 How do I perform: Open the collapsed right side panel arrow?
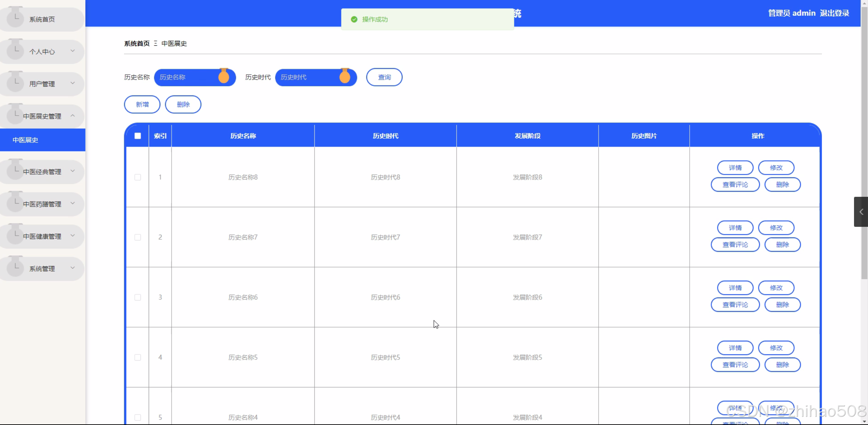(x=861, y=212)
